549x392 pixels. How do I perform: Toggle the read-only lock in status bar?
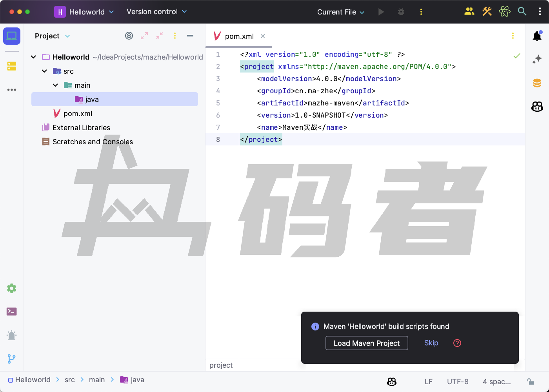point(530,381)
